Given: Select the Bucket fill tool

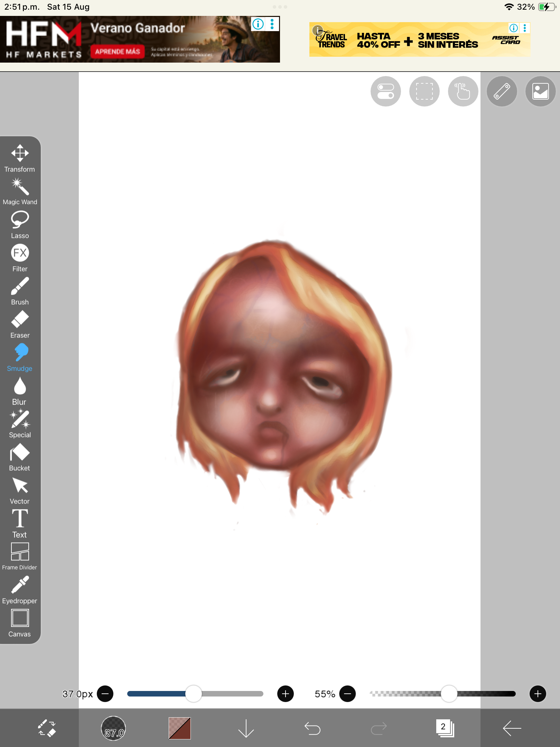Looking at the screenshot, I should coord(20,457).
